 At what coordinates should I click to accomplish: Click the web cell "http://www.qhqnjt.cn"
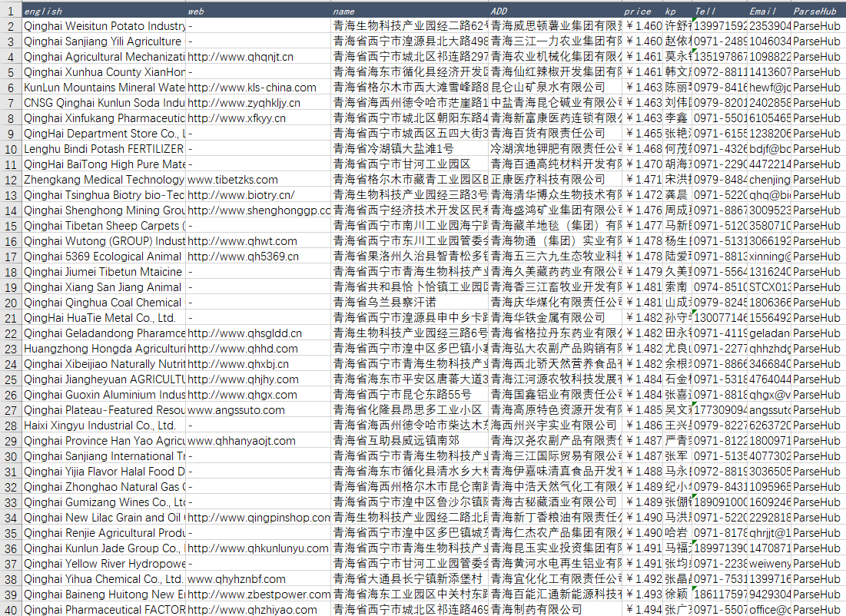[258, 57]
